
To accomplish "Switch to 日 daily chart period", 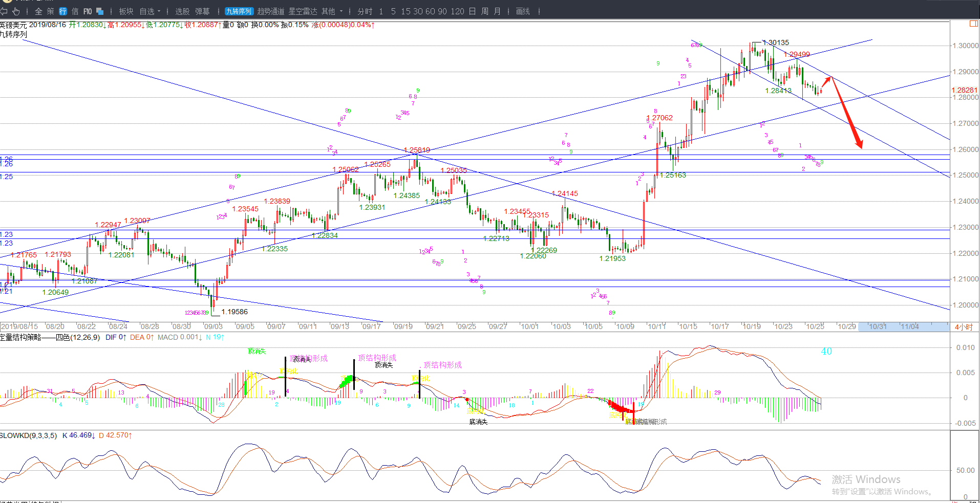I will point(472,11).
